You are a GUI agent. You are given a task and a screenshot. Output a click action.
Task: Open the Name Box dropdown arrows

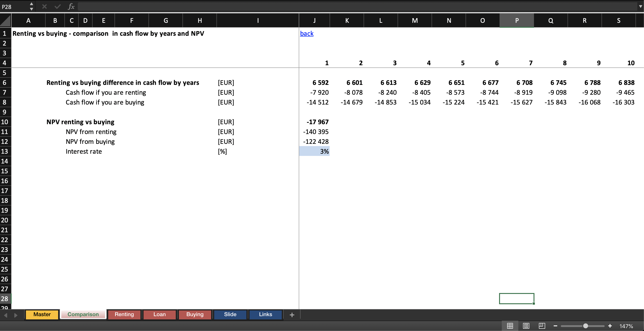32,6
